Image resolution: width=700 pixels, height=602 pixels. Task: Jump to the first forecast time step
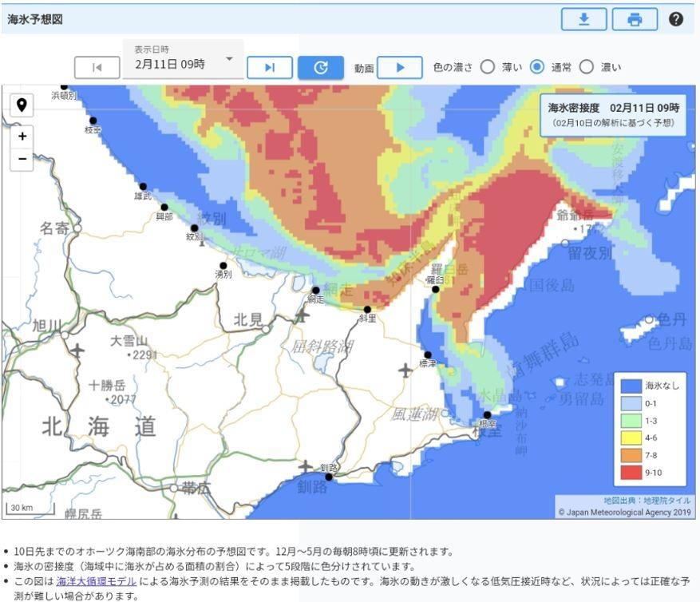pyautogui.click(x=97, y=68)
